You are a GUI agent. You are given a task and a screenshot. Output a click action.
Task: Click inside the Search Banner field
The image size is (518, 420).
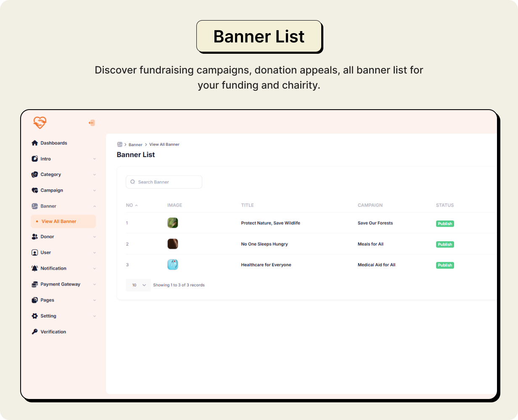(164, 181)
